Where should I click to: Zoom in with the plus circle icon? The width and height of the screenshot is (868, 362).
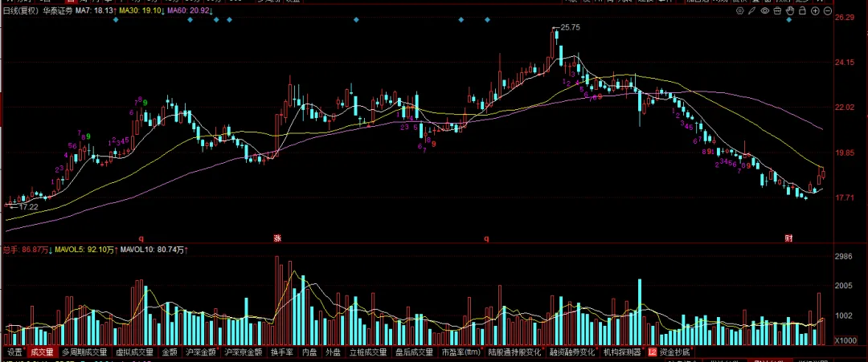click(816, 10)
